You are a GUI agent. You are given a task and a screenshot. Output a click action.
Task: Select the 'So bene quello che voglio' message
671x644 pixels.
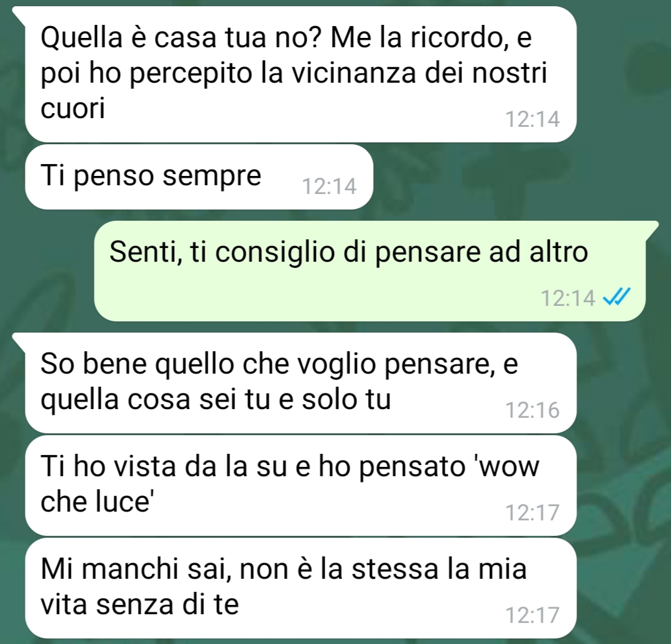[x=300, y=383]
